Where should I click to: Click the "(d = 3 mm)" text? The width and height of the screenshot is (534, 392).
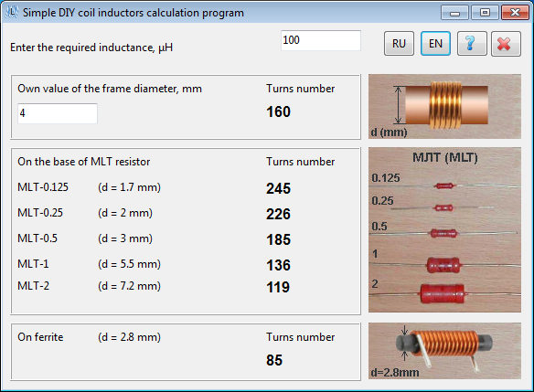125,238
